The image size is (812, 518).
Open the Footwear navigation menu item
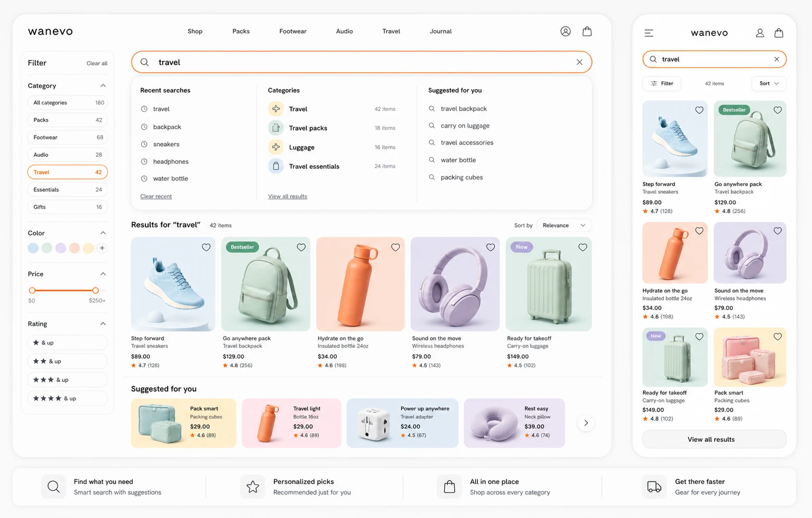293,32
